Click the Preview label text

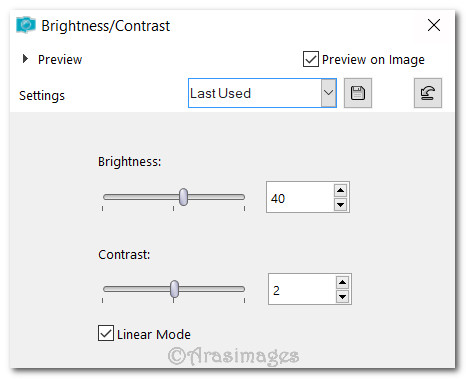pyautogui.click(x=60, y=60)
